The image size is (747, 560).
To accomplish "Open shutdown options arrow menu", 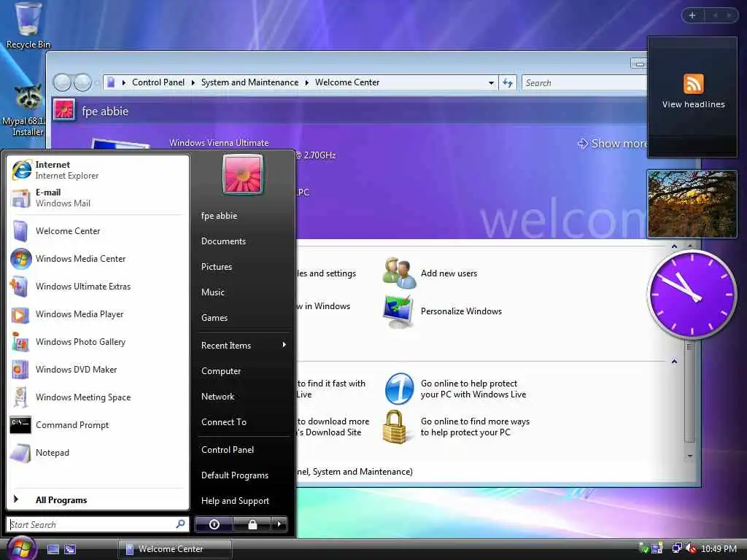I will (x=279, y=524).
